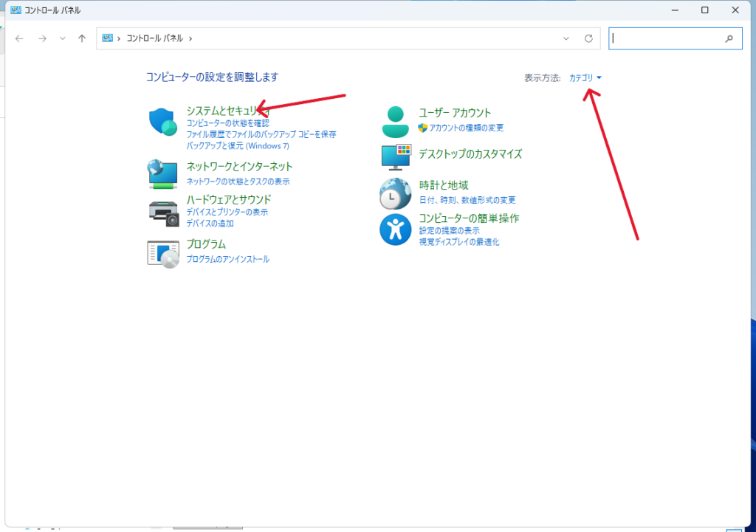
Task: Click the refresh button in address bar
Action: 588,38
